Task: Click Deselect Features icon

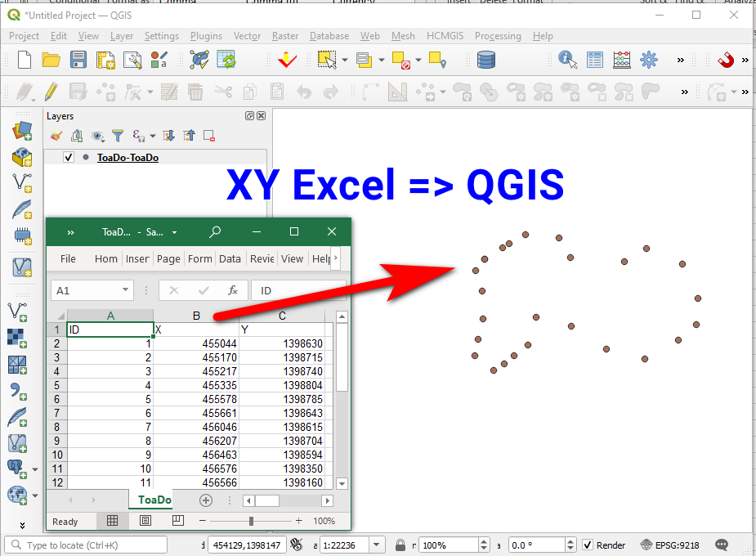Action: pyautogui.click(x=401, y=60)
